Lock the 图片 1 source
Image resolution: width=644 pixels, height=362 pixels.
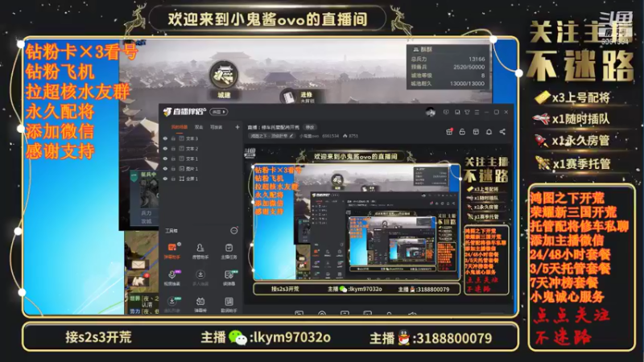click(x=173, y=169)
